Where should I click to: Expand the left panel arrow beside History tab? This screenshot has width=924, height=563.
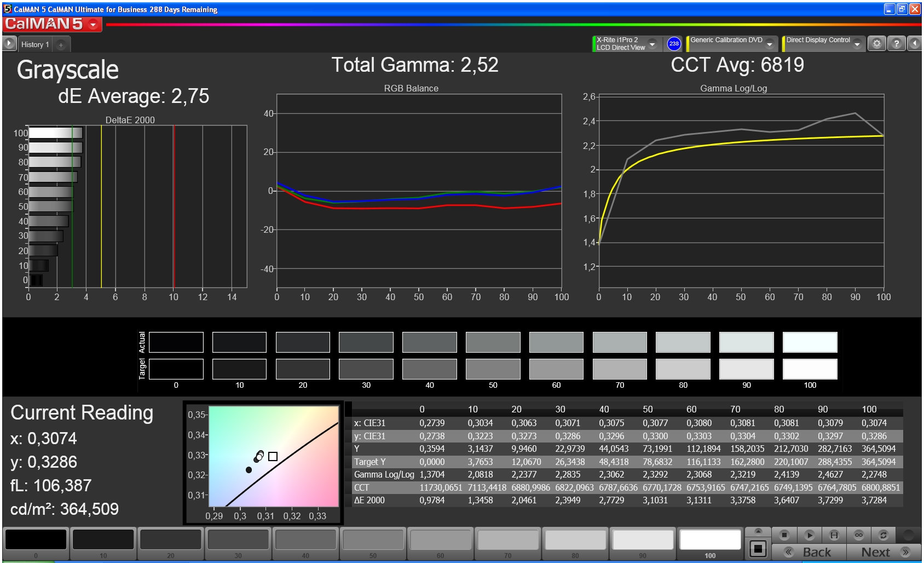pyautogui.click(x=9, y=44)
